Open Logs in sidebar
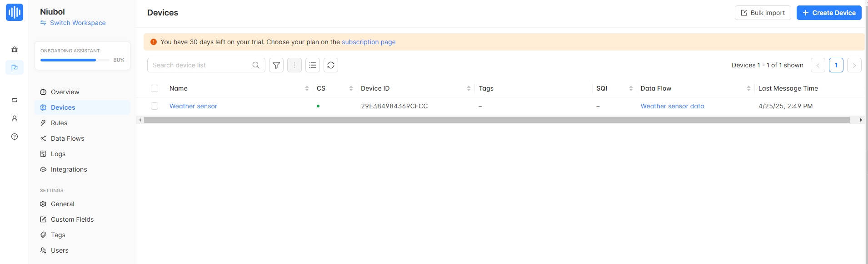This screenshot has width=868, height=264. coord(82,154)
